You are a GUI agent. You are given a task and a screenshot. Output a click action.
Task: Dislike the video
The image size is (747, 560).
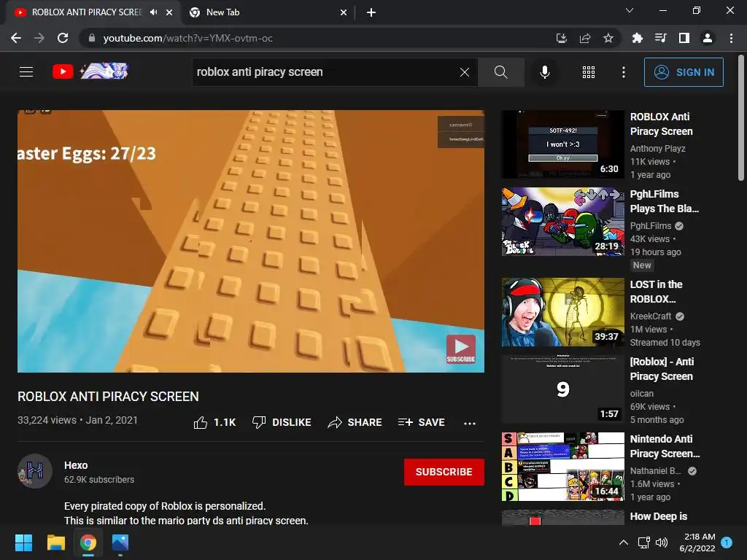[282, 422]
